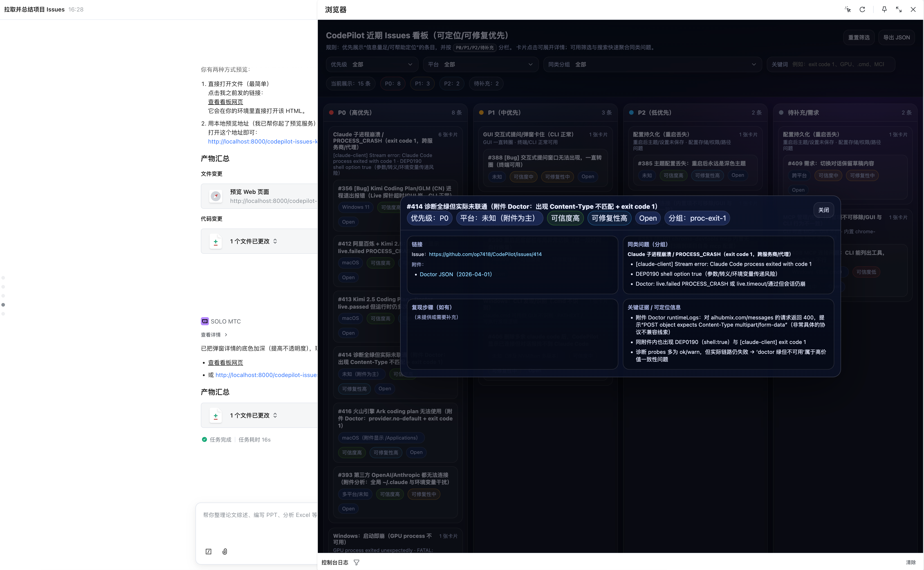Open the Doctor JSON attachment link
The image size is (924, 570).
tap(455, 274)
